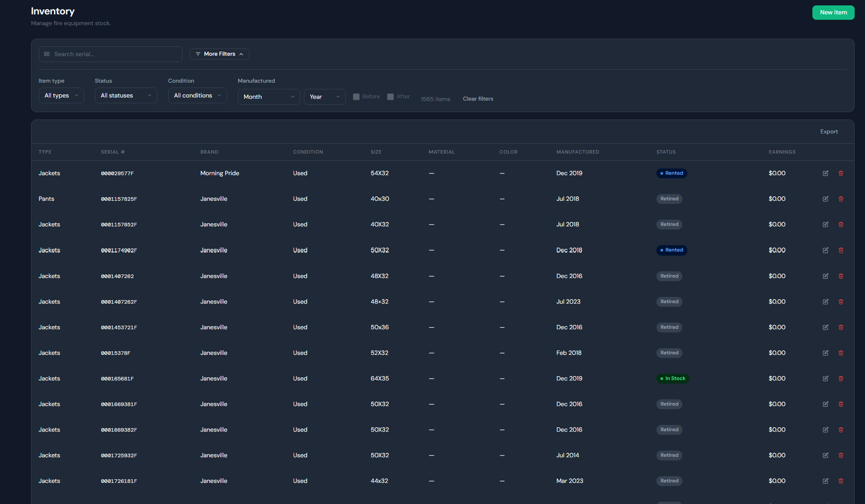Delete item with serial 0001725932F
This screenshot has width=865, height=504.
point(841,455)
